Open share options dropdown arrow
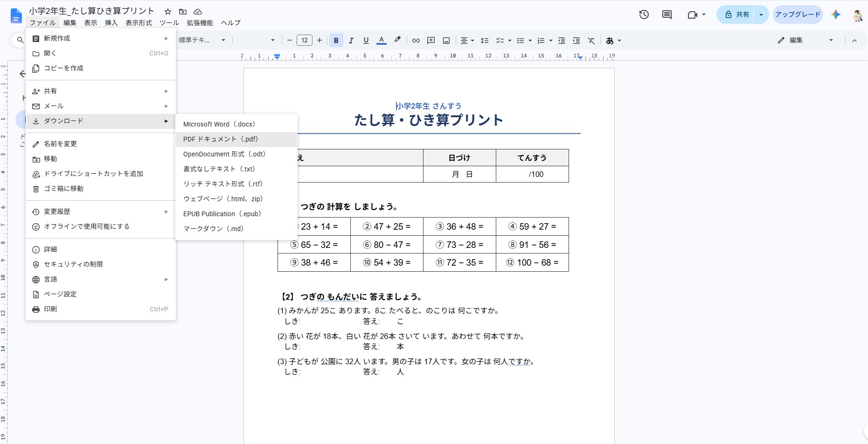 (761, 14)
